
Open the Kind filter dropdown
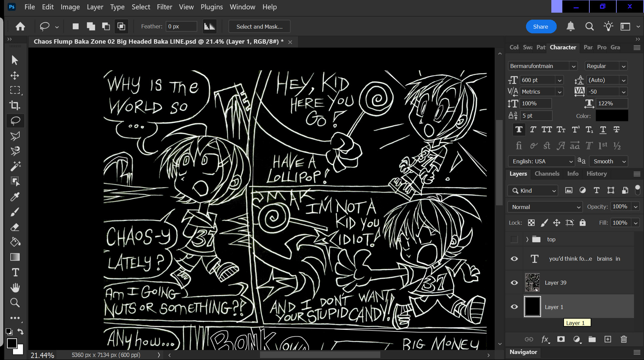tap(533, 191)
